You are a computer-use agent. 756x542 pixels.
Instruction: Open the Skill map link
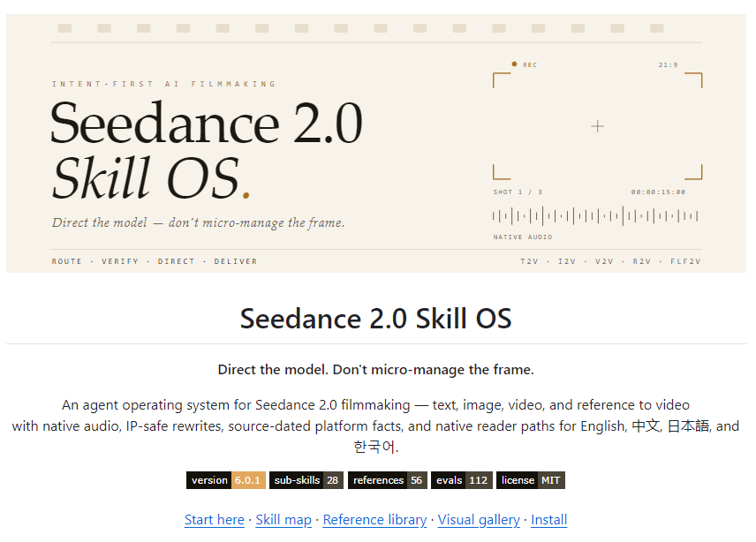tap(283, 520)
